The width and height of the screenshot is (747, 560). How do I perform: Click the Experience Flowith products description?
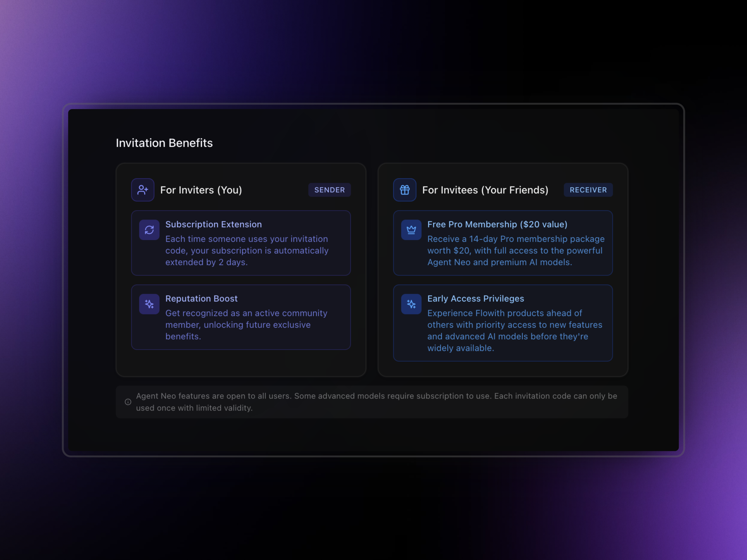pos(505,313)
